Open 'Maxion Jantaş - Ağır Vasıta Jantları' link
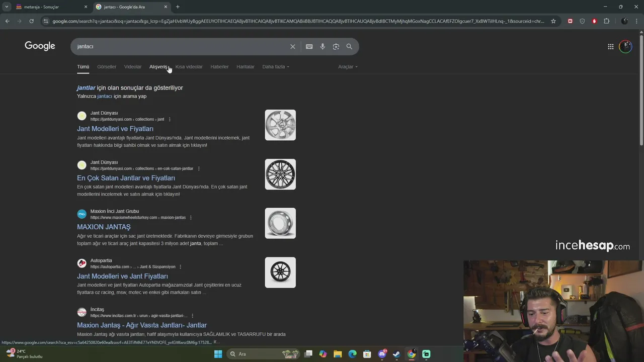644x362 pixels. pos(142,325)
